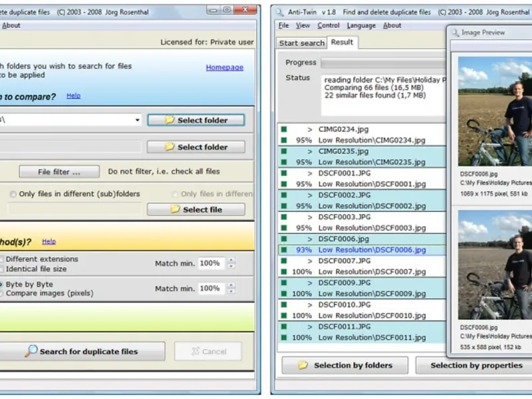This screenshot has width=532, height=399.
Task: Click the Anti-Twin magnifier icon in title bar
Action: (x=280, y=12)
